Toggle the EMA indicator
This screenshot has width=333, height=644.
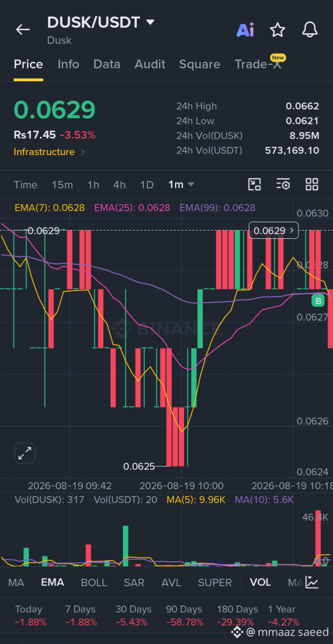click(x=53, y=583)
